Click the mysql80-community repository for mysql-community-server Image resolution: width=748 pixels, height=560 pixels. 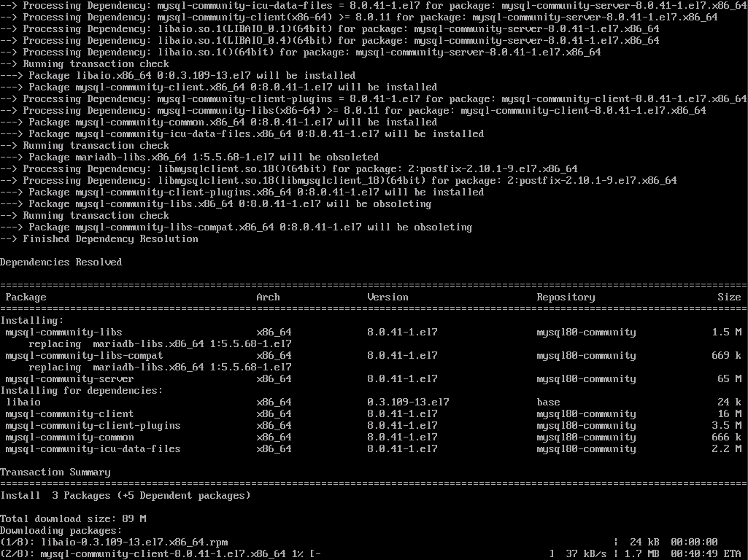(586, 379)
